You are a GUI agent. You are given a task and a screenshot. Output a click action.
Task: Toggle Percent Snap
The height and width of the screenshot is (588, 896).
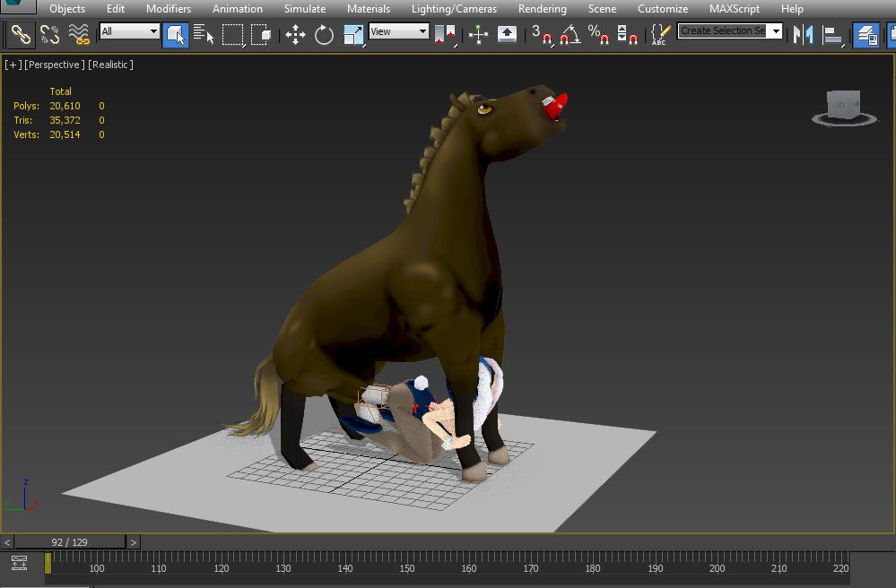click(598, 35)
